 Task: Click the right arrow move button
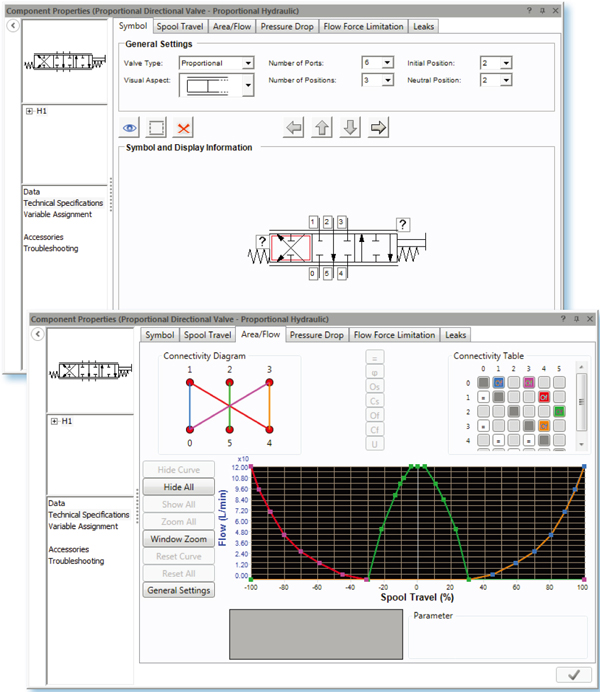pyautogui.click(x=378, y=128)
